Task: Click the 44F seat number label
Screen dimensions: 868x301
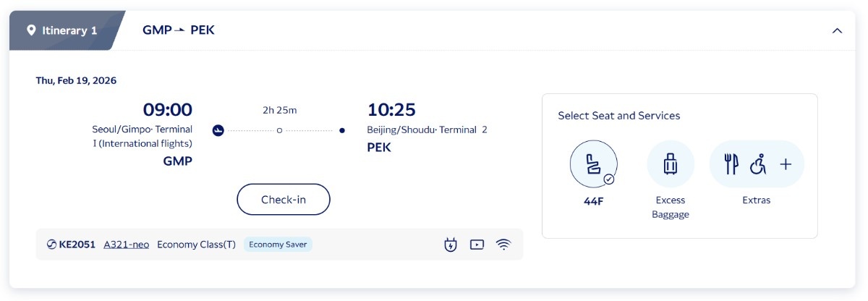Action: click(x=593, y=201)
